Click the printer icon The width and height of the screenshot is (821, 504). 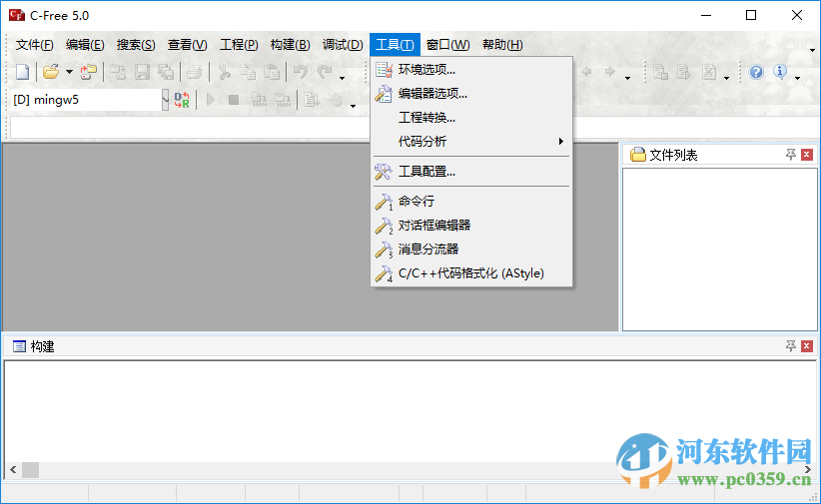tap(194, 72)
